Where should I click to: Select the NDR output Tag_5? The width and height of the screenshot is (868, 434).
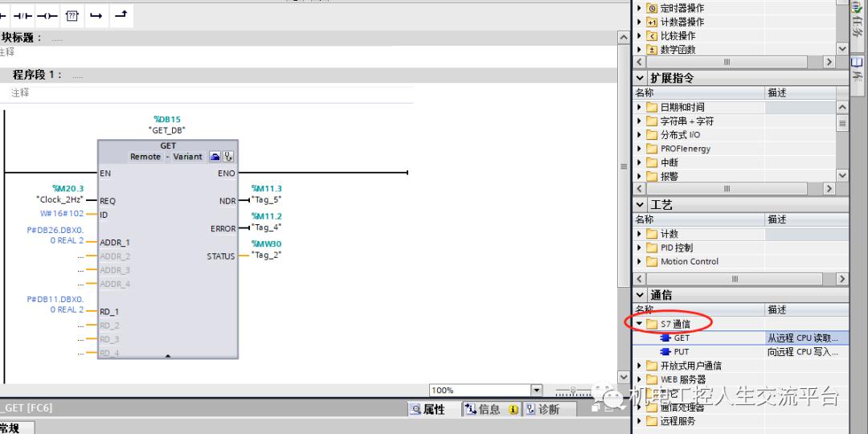tap(266, 199)
